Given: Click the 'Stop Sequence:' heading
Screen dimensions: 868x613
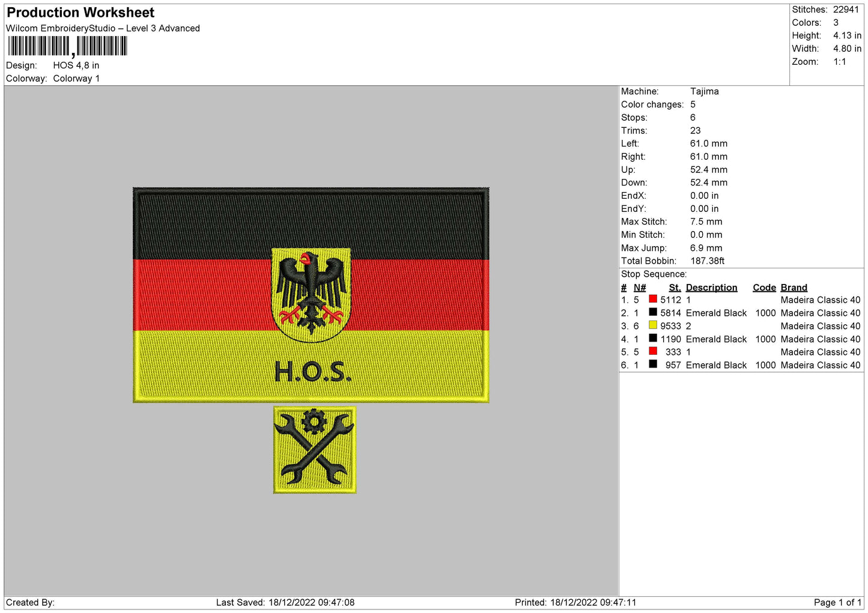Looking at the screenshot, I should tap(654, 274).
